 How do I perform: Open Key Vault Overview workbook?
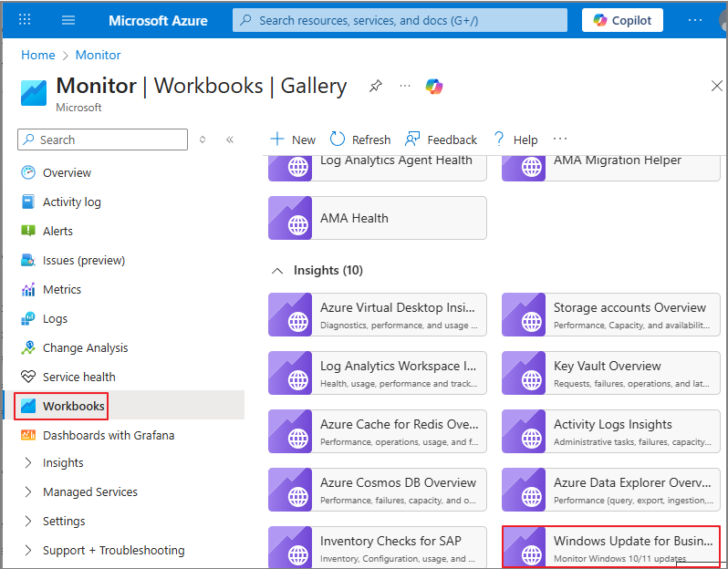click(611, 373)
